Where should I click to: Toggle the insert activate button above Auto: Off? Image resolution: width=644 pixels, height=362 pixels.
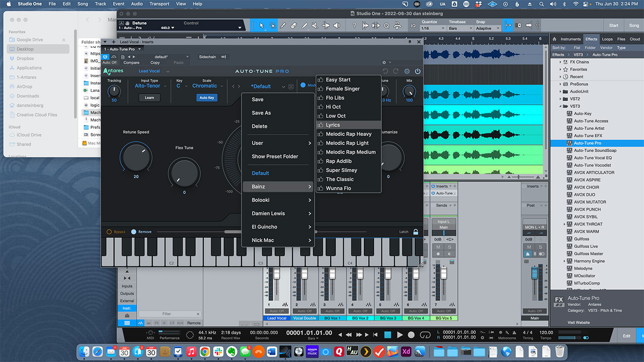[x=105, y=57]
